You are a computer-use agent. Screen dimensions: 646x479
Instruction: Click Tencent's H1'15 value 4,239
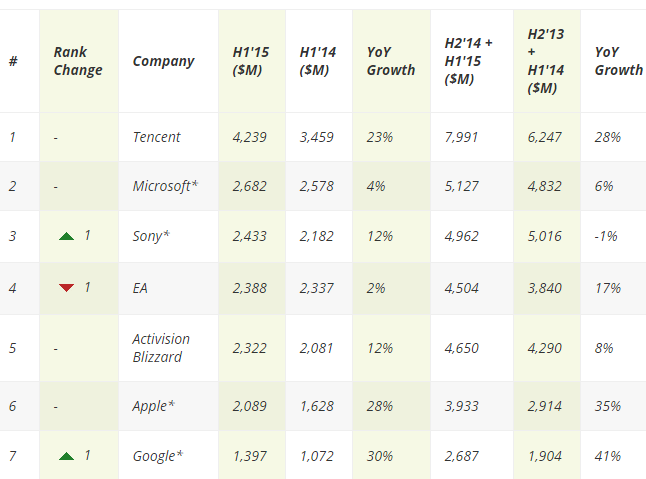tap(249, 137)
